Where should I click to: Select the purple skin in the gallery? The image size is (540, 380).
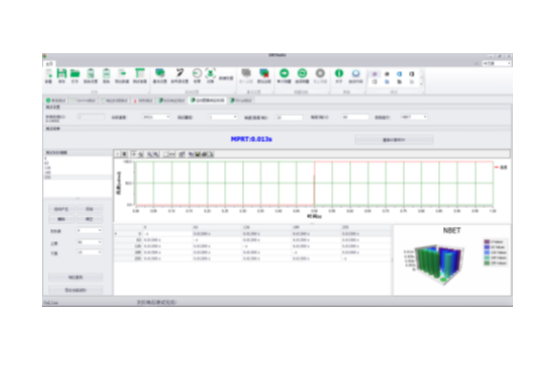pos(375,74)
